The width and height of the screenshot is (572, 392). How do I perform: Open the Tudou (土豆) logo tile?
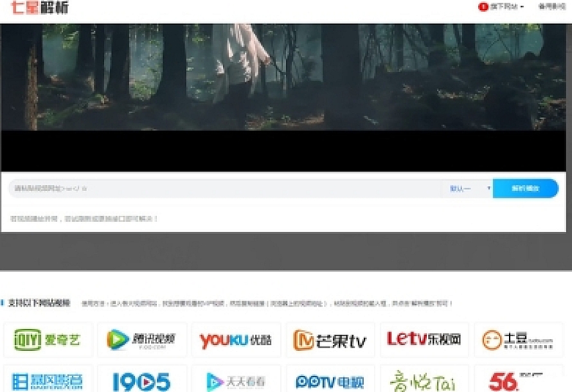(518, 340)
